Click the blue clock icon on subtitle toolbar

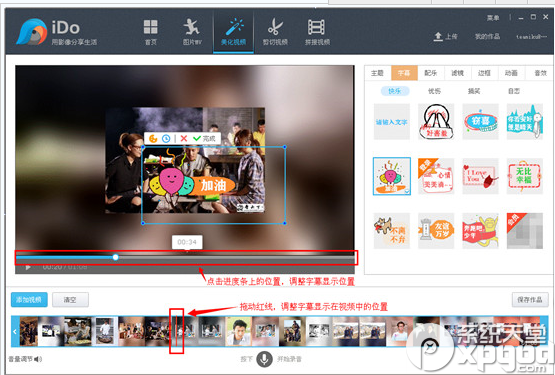(166, 138)
